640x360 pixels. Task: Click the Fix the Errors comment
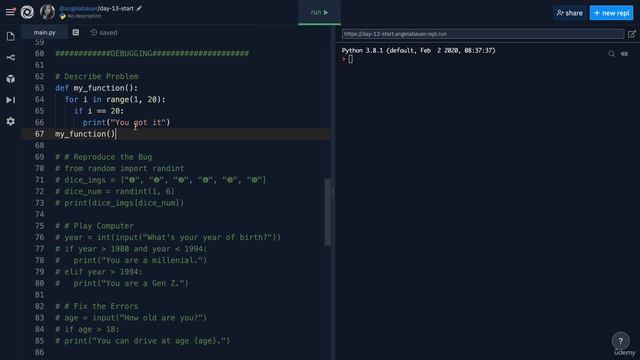click(97, 306)
